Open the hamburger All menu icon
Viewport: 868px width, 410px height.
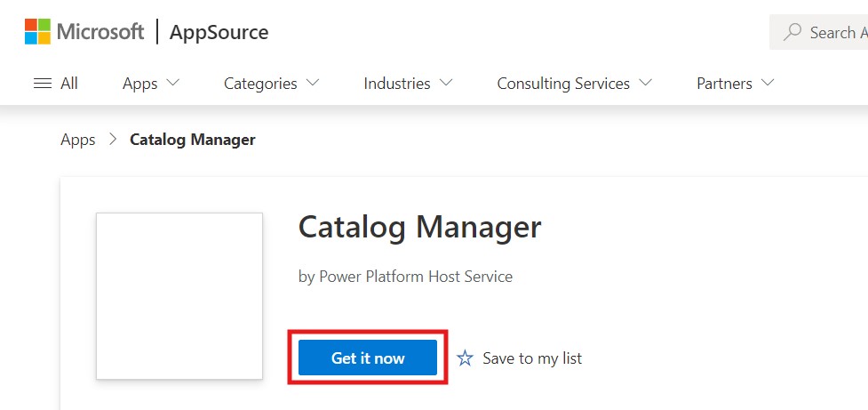42,84
